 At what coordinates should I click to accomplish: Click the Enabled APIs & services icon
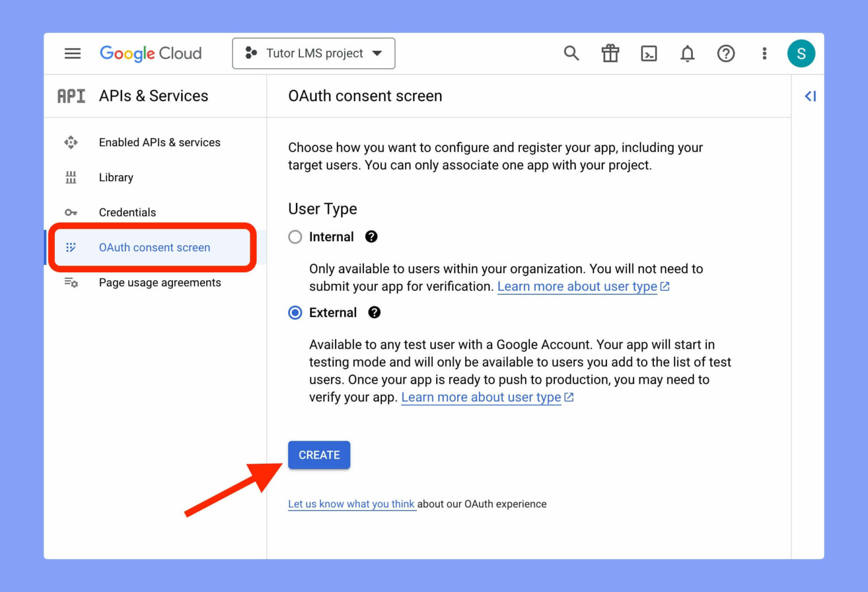click(x=71, y=142)
